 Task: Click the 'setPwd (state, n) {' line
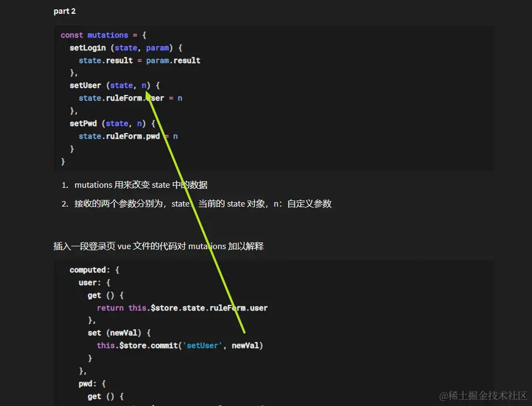click(112, 124)
